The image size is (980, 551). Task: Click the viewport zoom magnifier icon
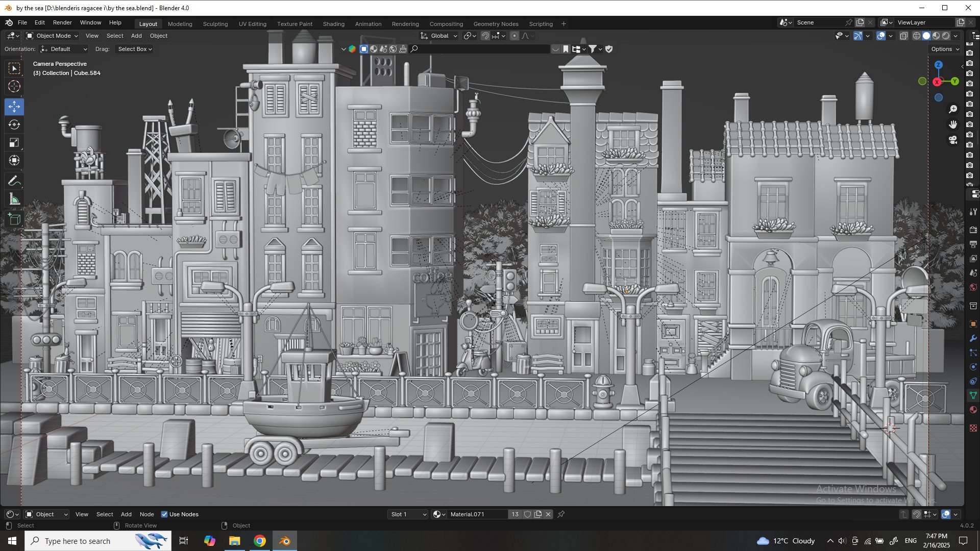point(952,109)
